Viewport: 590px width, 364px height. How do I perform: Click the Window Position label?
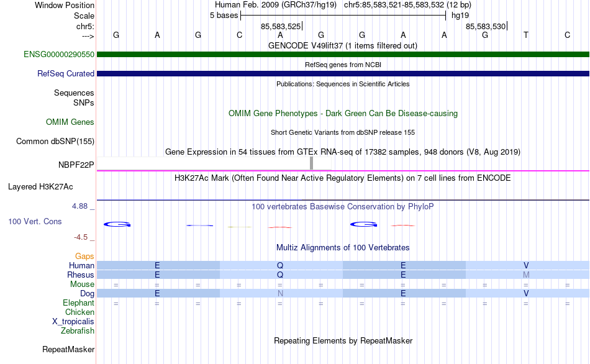coord(65,5)
